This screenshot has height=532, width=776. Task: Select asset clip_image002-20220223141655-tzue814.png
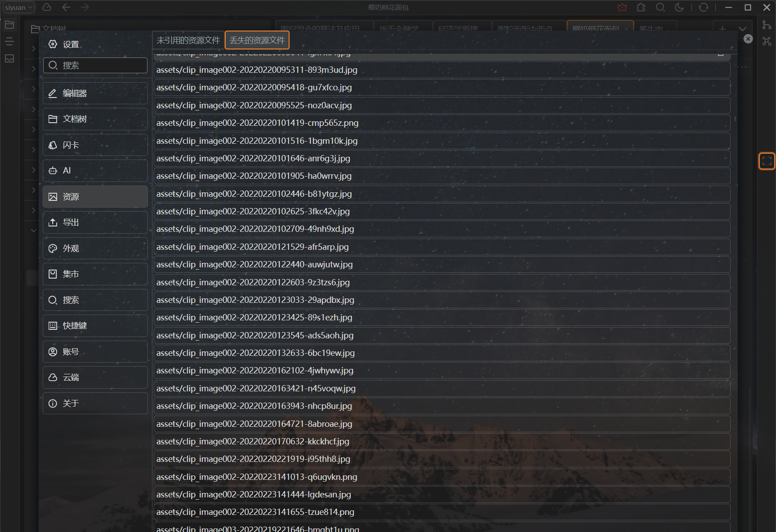point(442,512)
